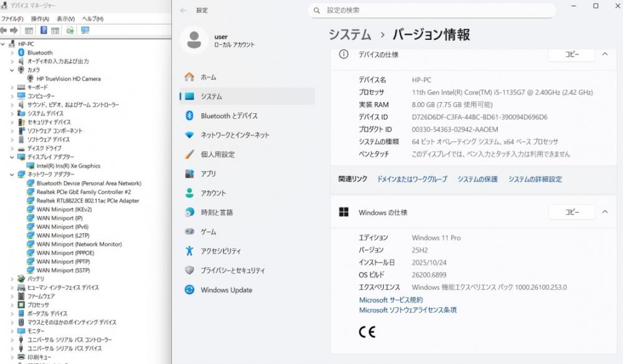Select Intel(R) Iris(R) Xe Graphics adapter
Image resolution: width=623 pixels, height=364 pixels.
68,166
